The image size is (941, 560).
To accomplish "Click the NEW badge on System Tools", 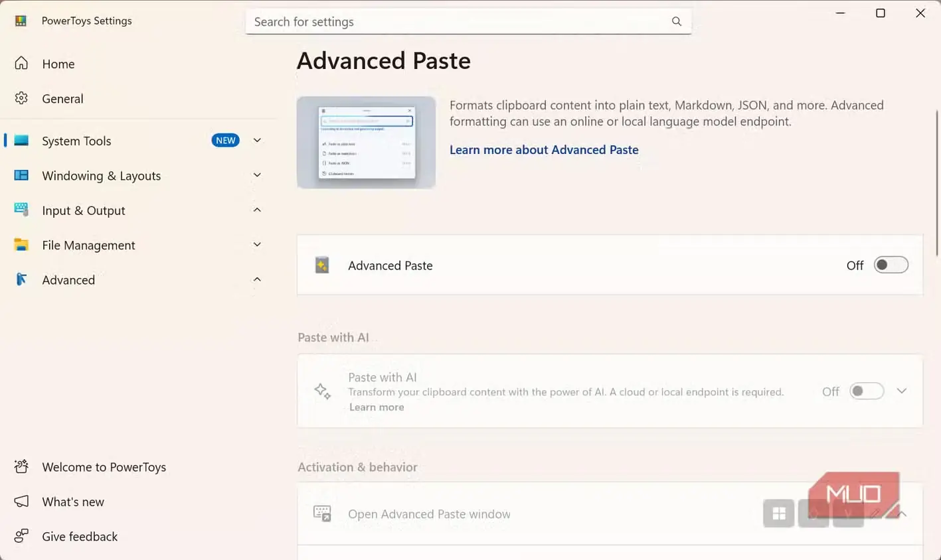I will tap(226, 140).
